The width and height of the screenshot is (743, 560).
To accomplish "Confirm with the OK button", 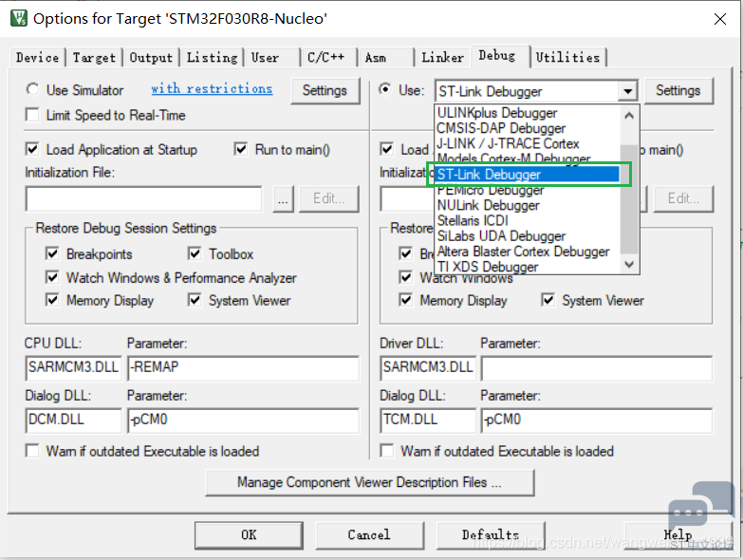I will (x=249, y=535).
